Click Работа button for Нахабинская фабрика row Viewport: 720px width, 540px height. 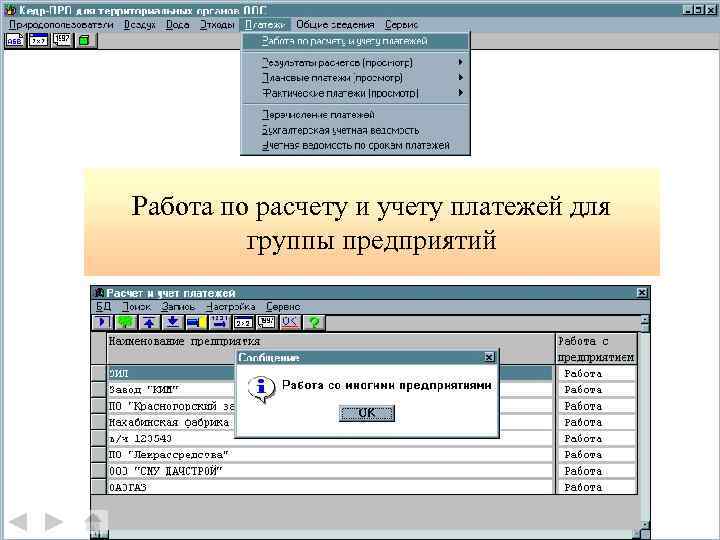click(x=596, y=422)
